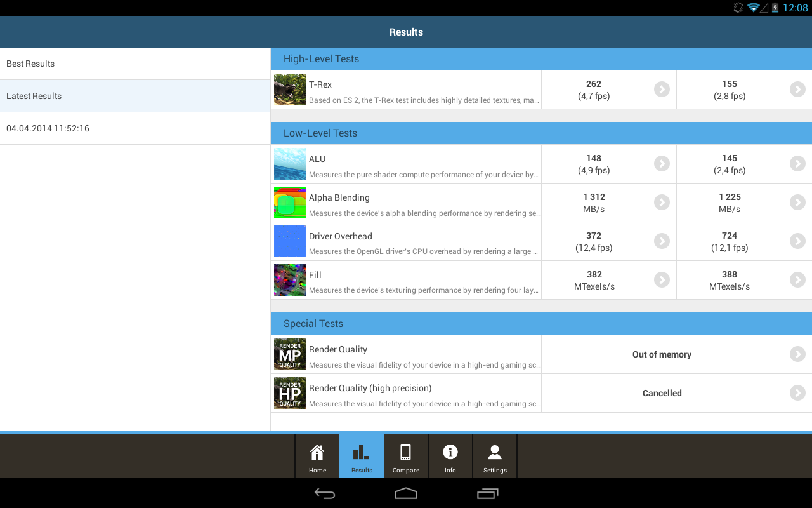Open the Info tab

(x=450, y=456)
